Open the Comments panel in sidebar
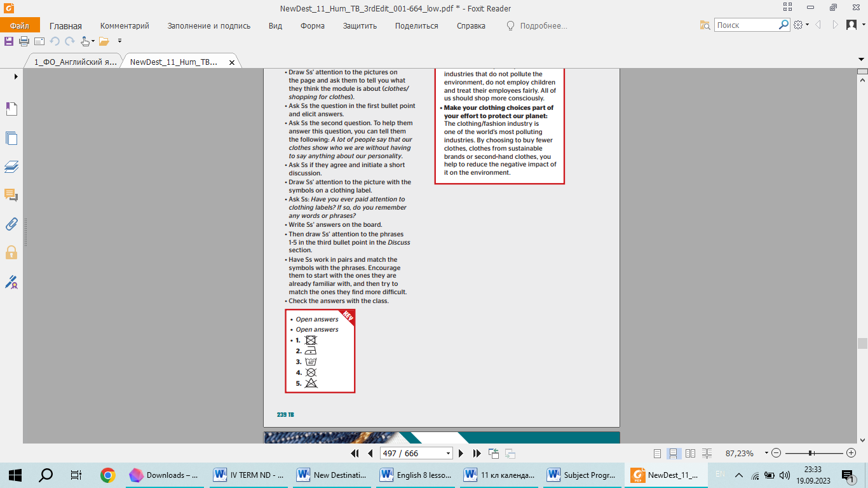 coord(11,195)
